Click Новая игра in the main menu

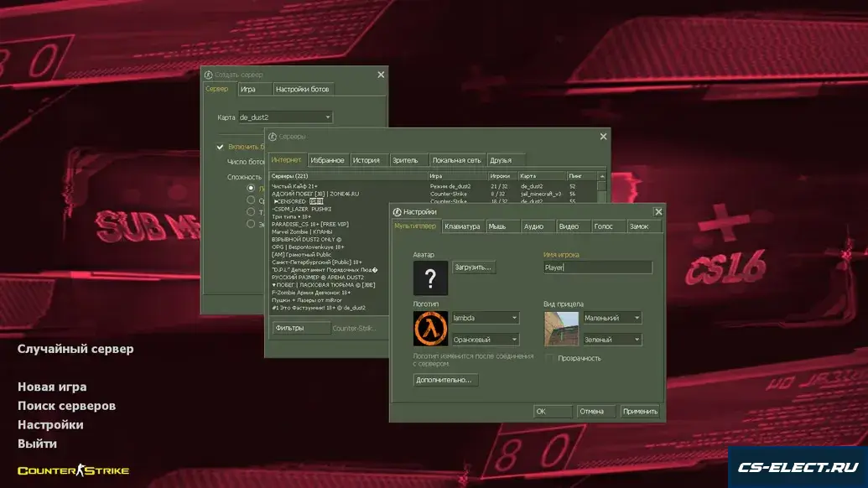click(x=52, y=387)
